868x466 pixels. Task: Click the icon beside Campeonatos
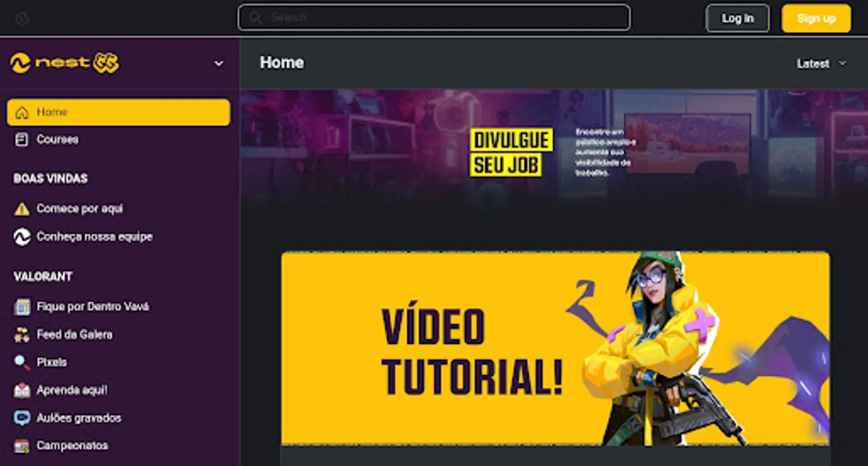[x=22, y=446]
